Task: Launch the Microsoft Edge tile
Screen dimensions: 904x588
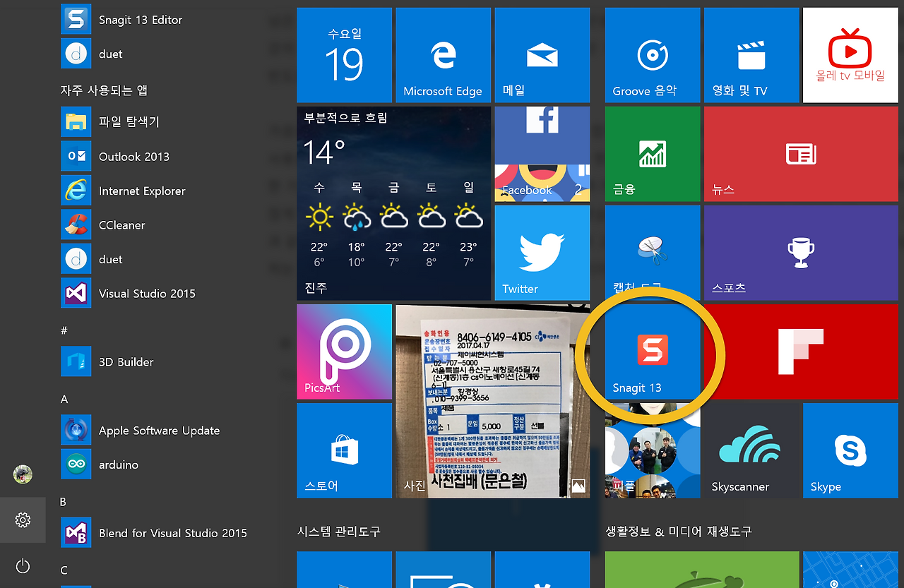Action: click(443, 55)
